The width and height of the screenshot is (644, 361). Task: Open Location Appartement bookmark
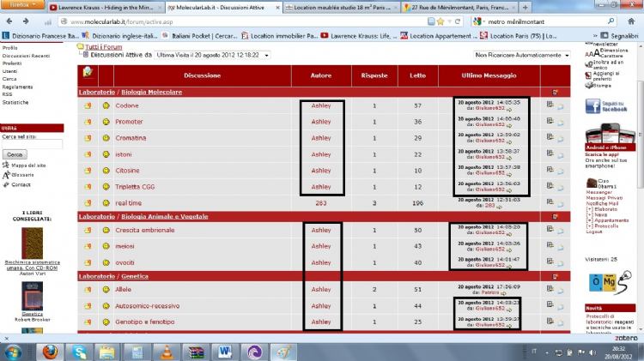tap(440, 36)
